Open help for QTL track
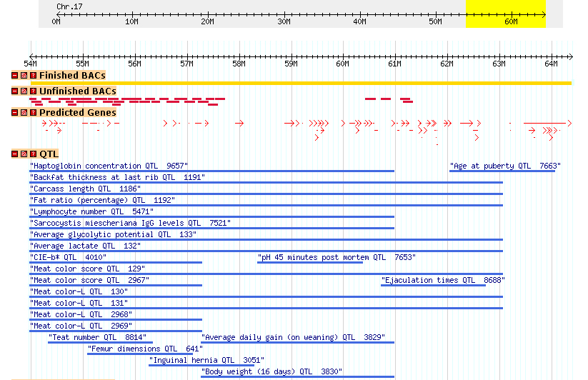Screen dimensions: 588x380 tap(33, 154)
